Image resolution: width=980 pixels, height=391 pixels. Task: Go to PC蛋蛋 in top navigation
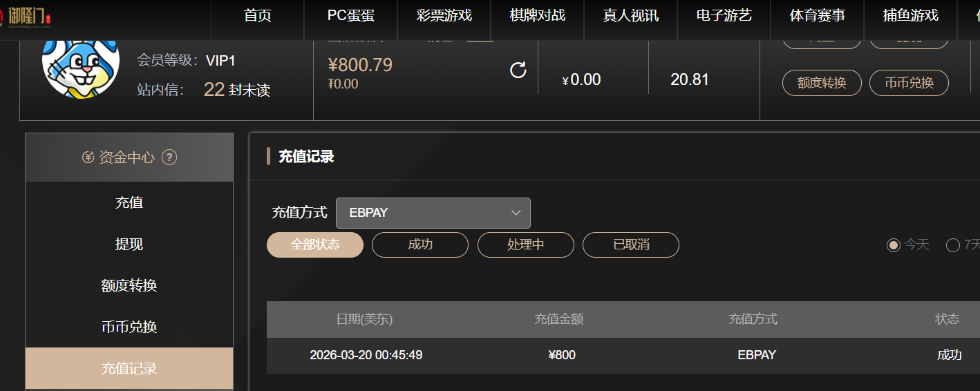351,16
